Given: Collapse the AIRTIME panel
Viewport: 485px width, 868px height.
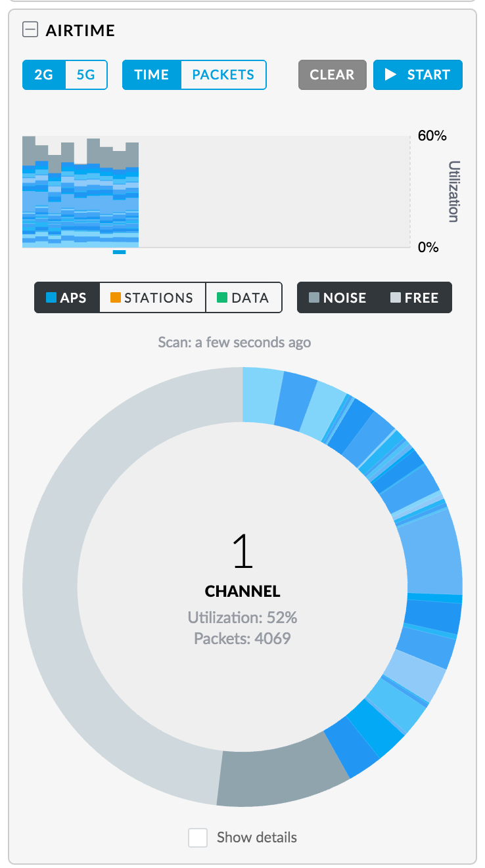Looking at the screenshot, I should (30, 30).
